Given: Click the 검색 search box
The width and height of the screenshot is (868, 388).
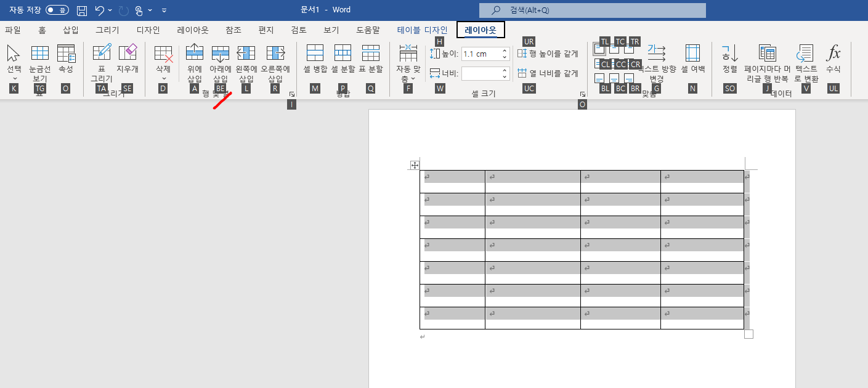Looking at the screenshot, I should click(x=593, y=10).
